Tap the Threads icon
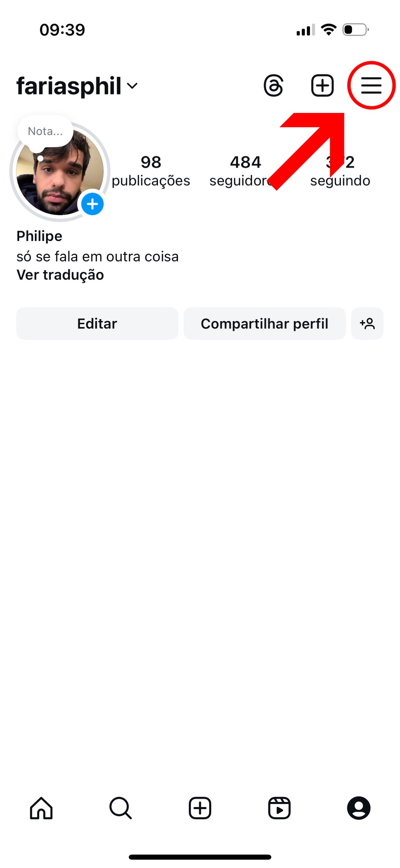400x868 pixels. pyautogui.click(x=274, y=85)
